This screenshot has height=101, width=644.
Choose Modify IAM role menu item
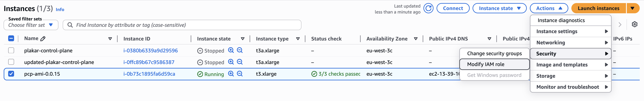(494, 64)
